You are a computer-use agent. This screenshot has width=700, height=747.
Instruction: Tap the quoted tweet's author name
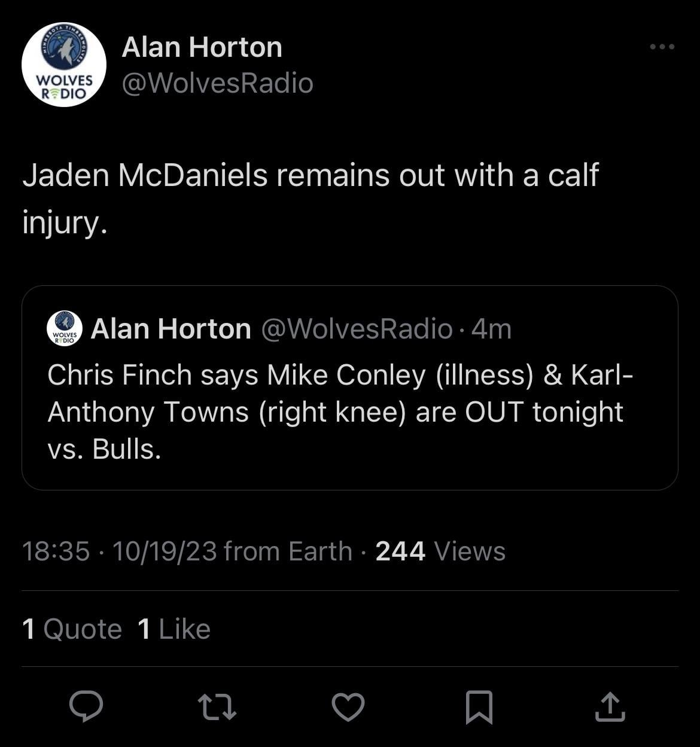click(171, 329)
